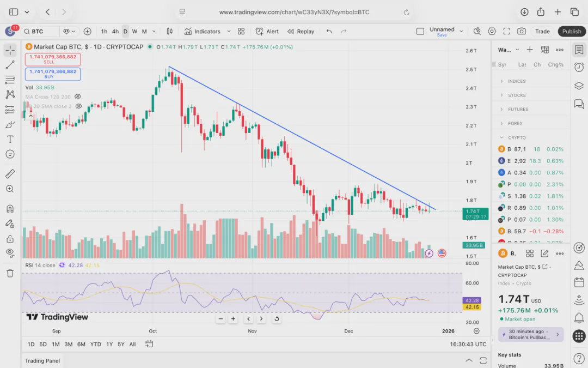
Task: Click the Publish button
Action: pos(572,31)
